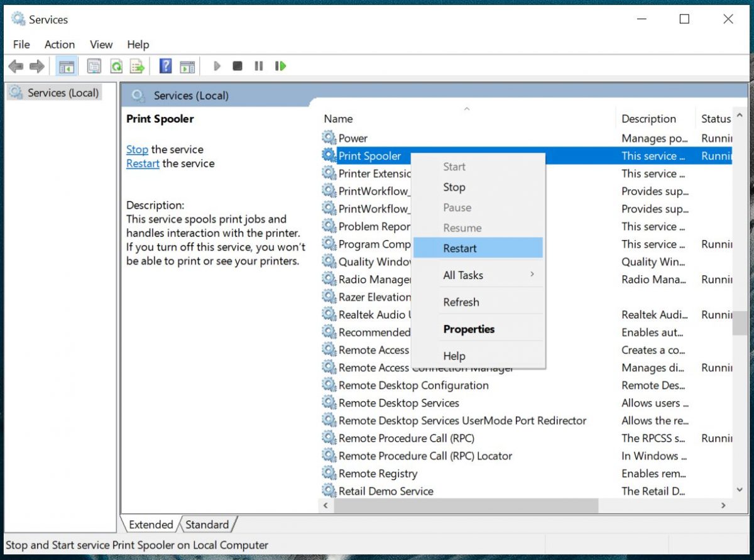Click the horizontal scrollbar right arrow

pos(724,505)
